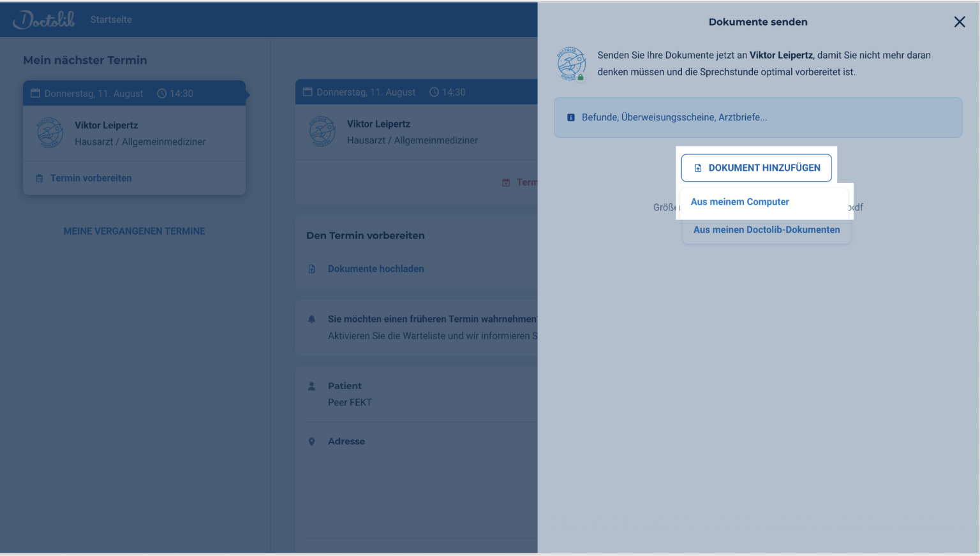Viewport: 980px width, 556px height.
Task: Go to Startseite in top navigation
Action: tap(111, 20)
